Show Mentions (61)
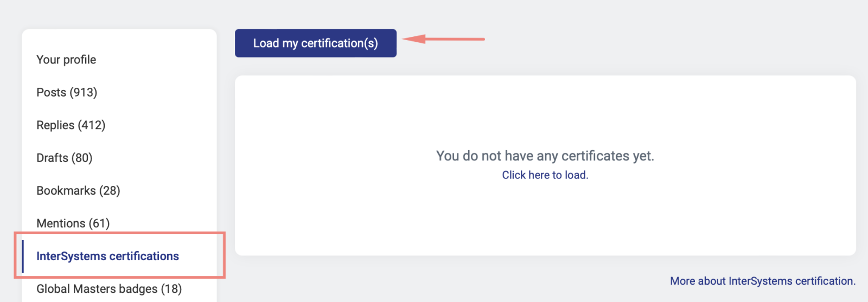The image size is (868, 302). 73,223
